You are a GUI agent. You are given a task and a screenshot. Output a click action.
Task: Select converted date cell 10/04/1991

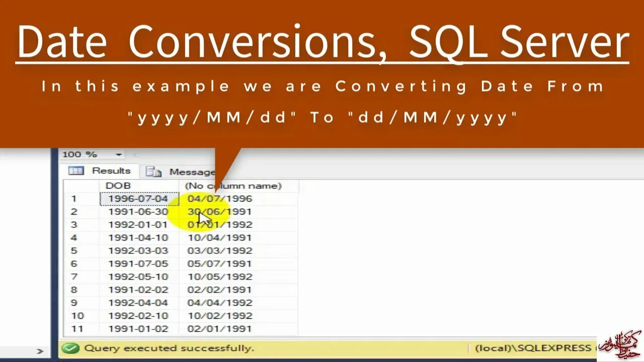[238, 238]
